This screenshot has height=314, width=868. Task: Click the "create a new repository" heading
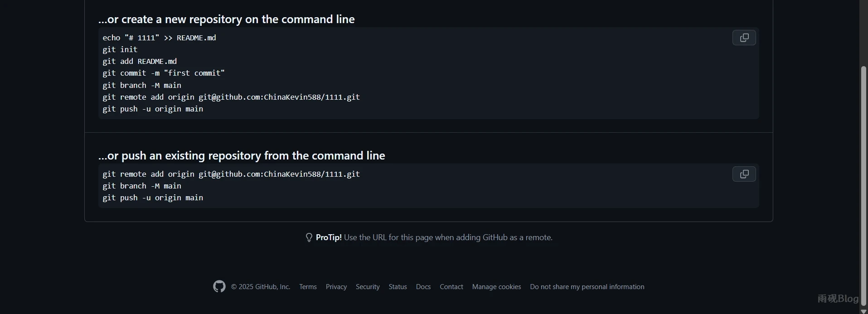click(x=226, y=19)
